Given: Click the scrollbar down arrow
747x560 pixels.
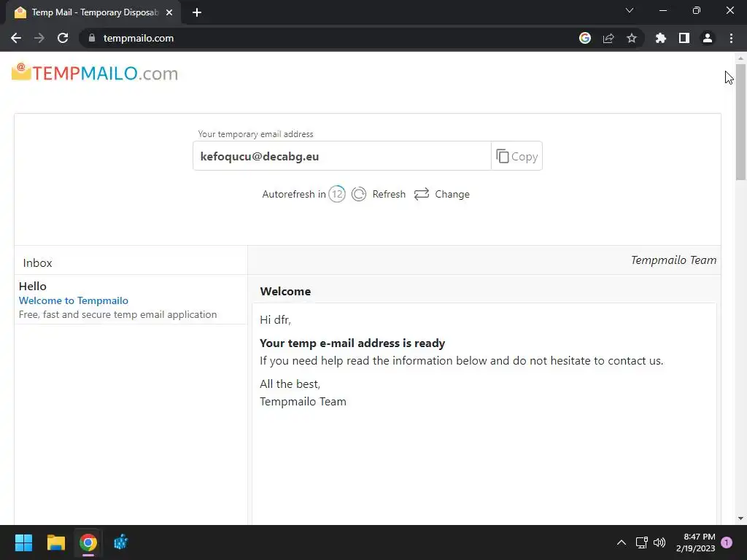Looking at the screenshot, I should coord(740,518).
